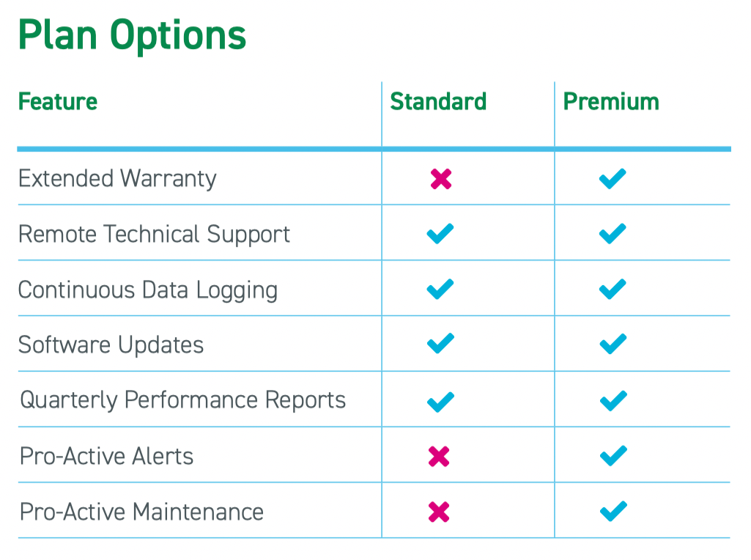
Task: Click the Feature column header
Action: point(58,102)
